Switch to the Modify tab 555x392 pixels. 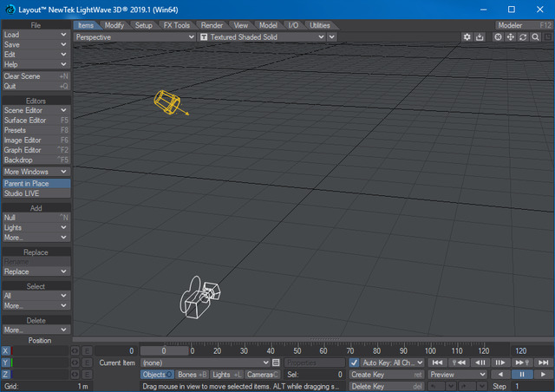pos(114,25)
